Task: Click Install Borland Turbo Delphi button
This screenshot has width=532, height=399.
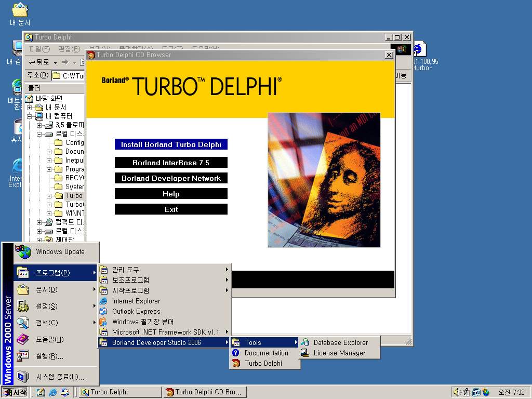Action: pos(171,144)
